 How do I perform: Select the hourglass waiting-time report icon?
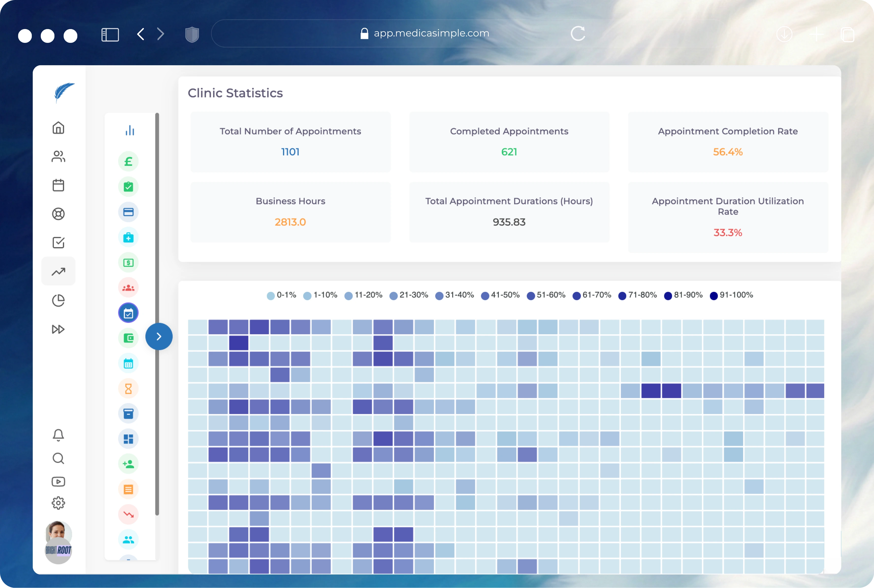pos(129,389)
